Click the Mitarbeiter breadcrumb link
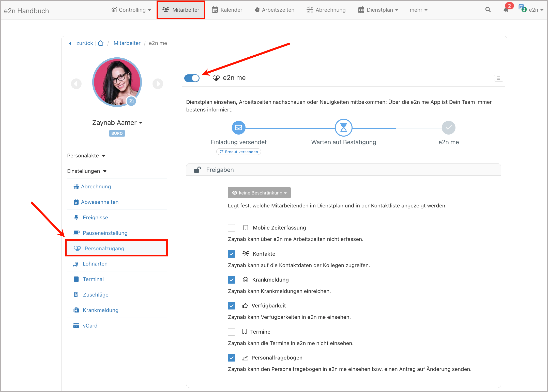548x392 pixels. [x=127, y=43]
